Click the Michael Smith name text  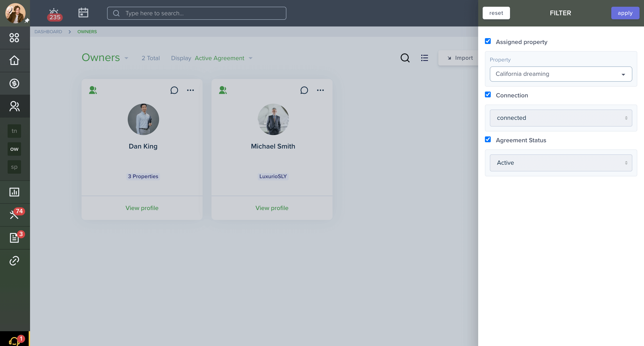tap(273, 146)
